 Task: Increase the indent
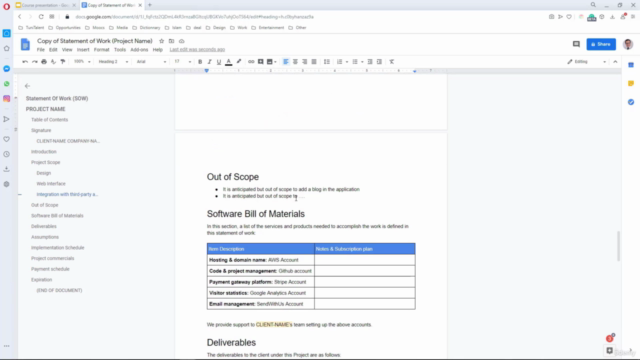(x=379, y=62)
